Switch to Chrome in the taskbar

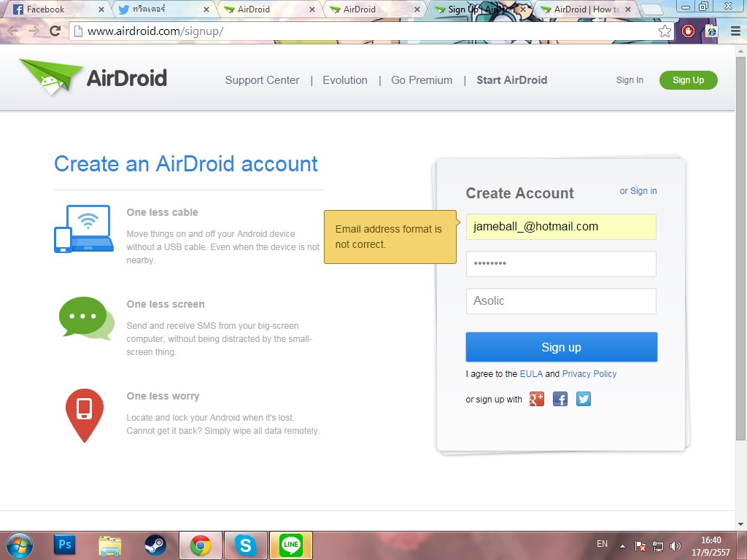coord(201,545)
